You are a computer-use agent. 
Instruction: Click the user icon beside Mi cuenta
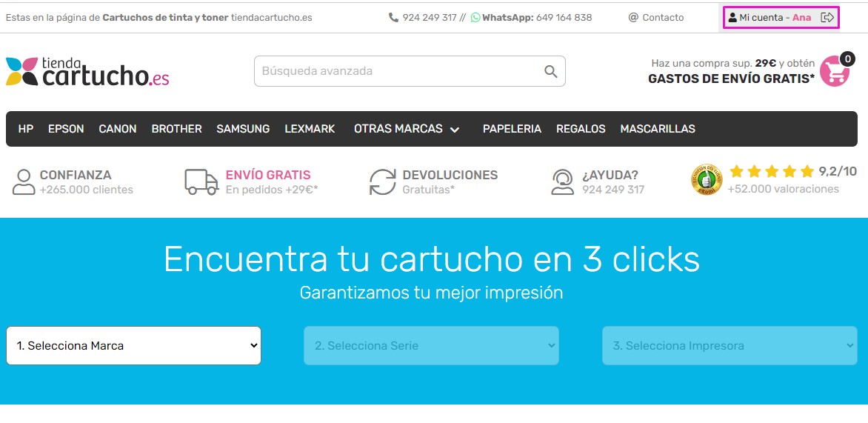point(732,17)
